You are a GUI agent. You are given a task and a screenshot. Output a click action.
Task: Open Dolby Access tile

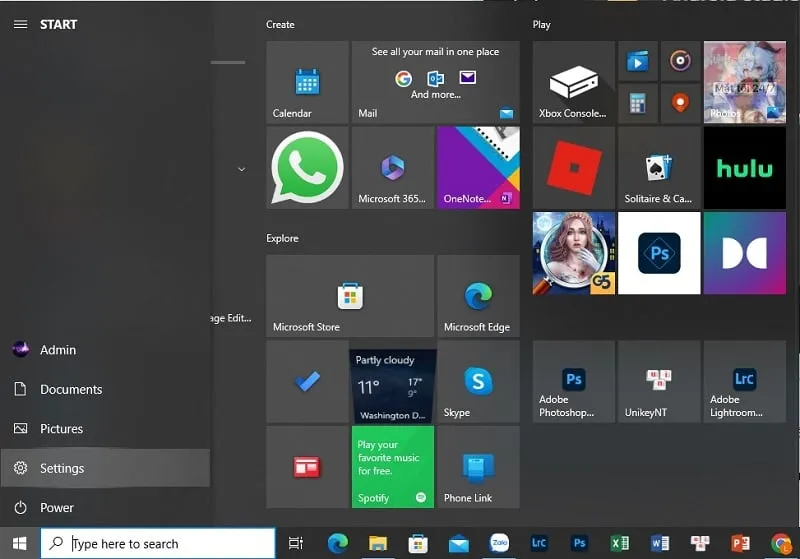pyautogui.click(x=744, y=253)
